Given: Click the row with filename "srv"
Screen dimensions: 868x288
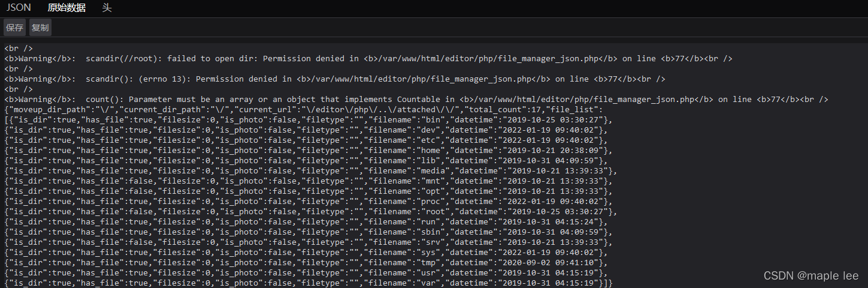Looking at the screenshot, I should click(x=309, y=242).
